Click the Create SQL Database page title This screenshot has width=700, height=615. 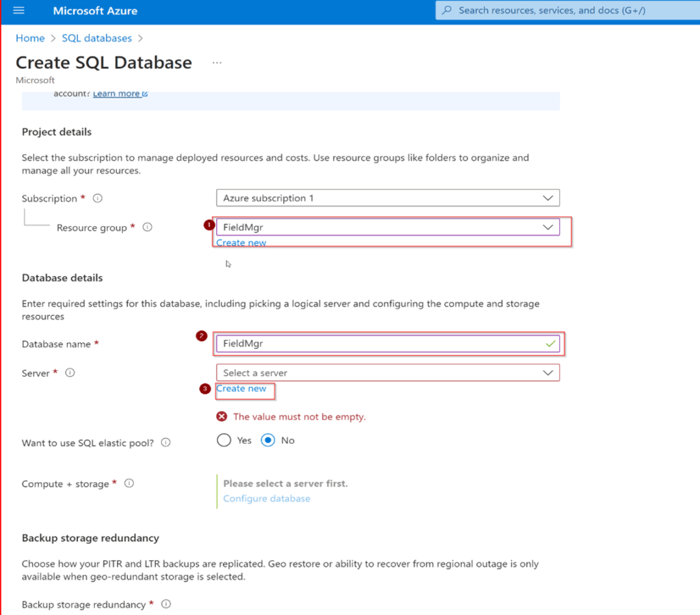[104, 62]
